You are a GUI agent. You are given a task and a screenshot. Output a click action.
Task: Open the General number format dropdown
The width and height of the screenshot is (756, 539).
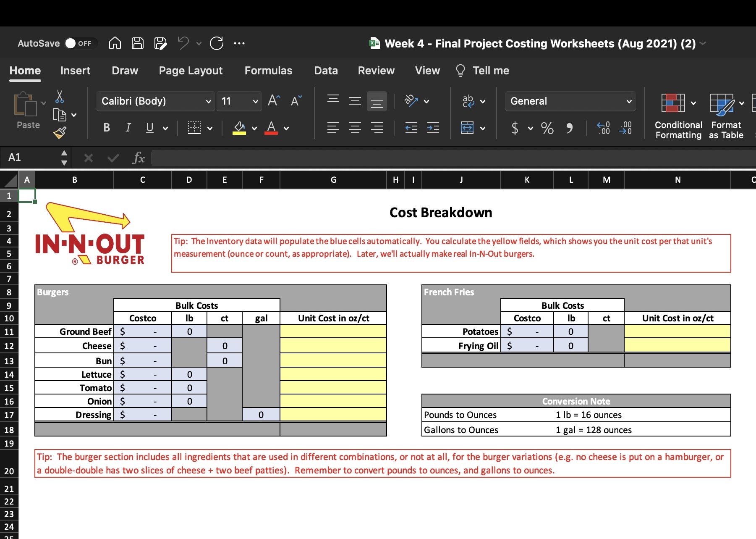pyautogui.click(x=570, y=101)
